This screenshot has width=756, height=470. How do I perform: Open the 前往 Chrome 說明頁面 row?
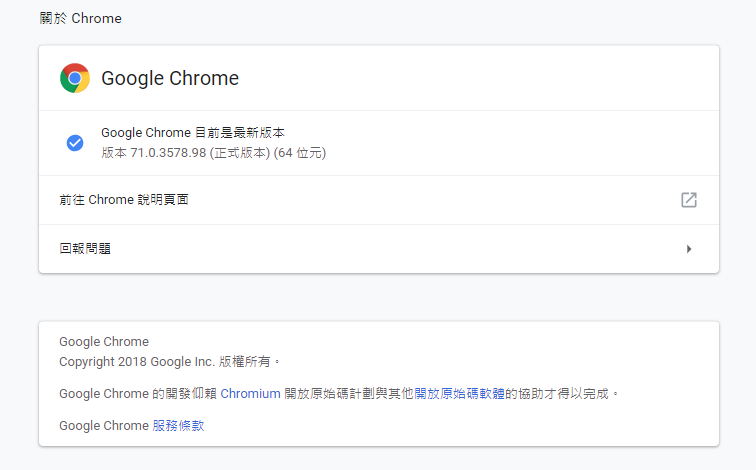pyautogui.click(x=124, y=200)
